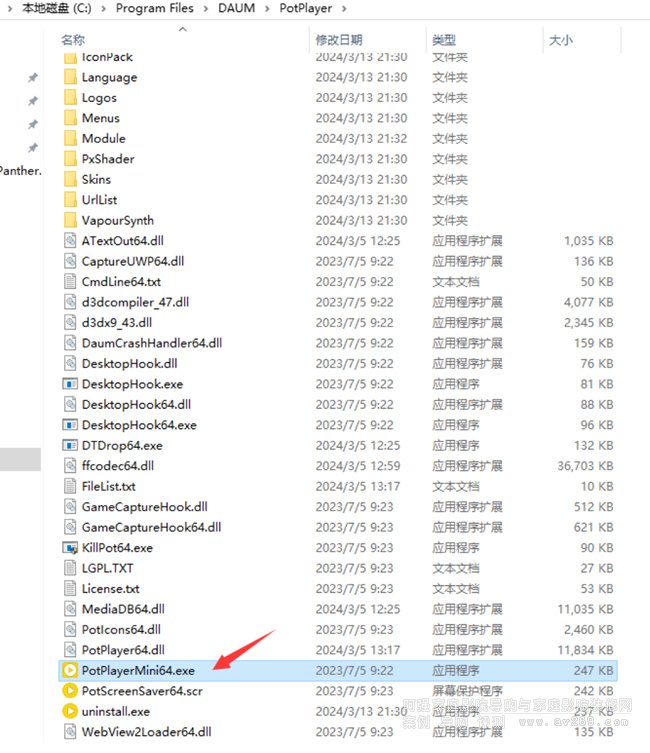Click the uninstall.exe icon
Image resolution: width=650 pixels, height=753 pixels.
[x=70, y=711]
